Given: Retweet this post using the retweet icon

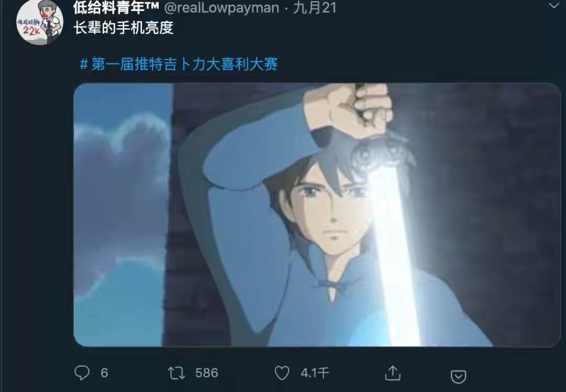Looking at the screenshot, I should [x=176, y=373].
